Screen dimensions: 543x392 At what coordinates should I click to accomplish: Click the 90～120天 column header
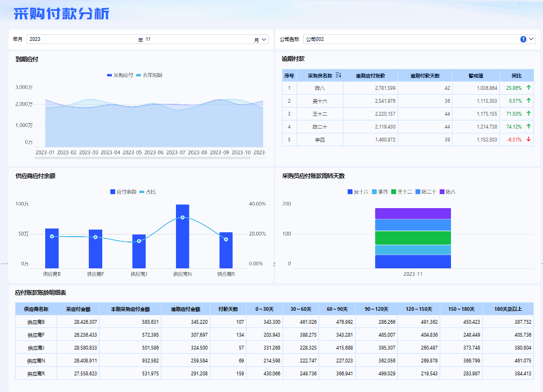(376, 309)
